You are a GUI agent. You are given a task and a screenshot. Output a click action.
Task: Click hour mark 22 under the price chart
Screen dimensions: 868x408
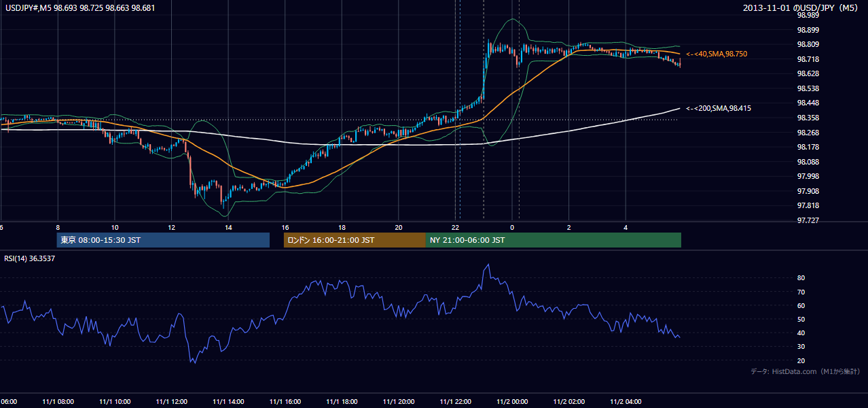click(456, 227)
